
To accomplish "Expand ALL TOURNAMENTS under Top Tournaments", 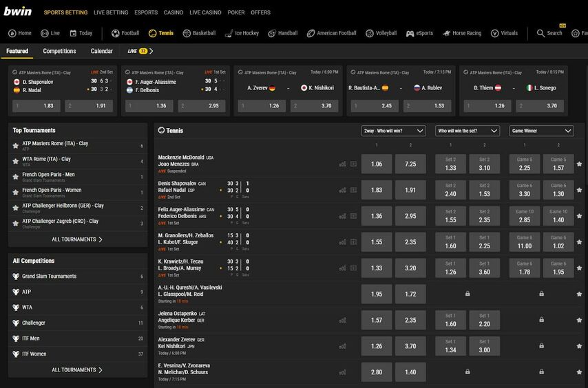I will [77, 239].
